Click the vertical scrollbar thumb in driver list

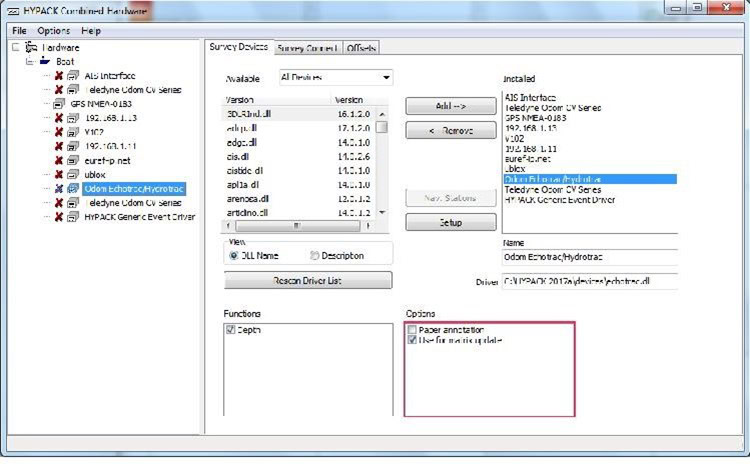click(382, 127)
